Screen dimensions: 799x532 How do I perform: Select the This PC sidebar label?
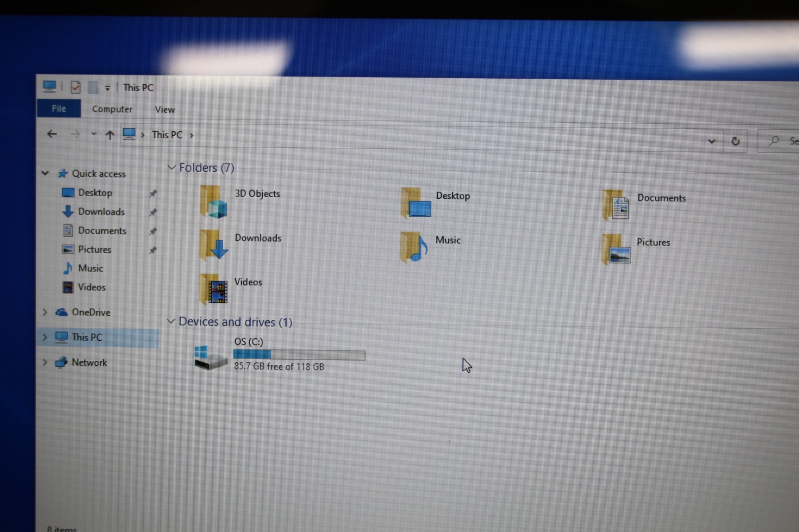(87, 337)
